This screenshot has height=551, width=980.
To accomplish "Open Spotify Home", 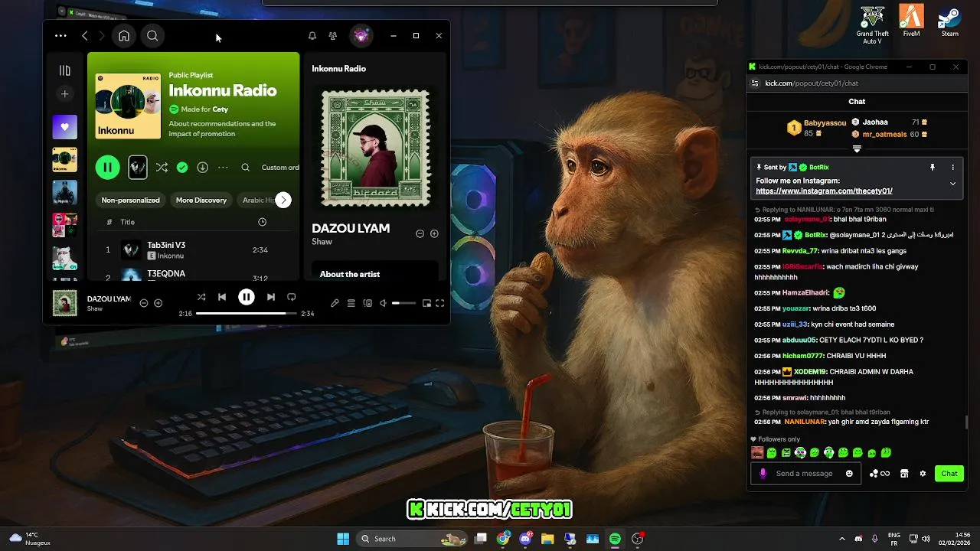I will (x=124, y=36).
